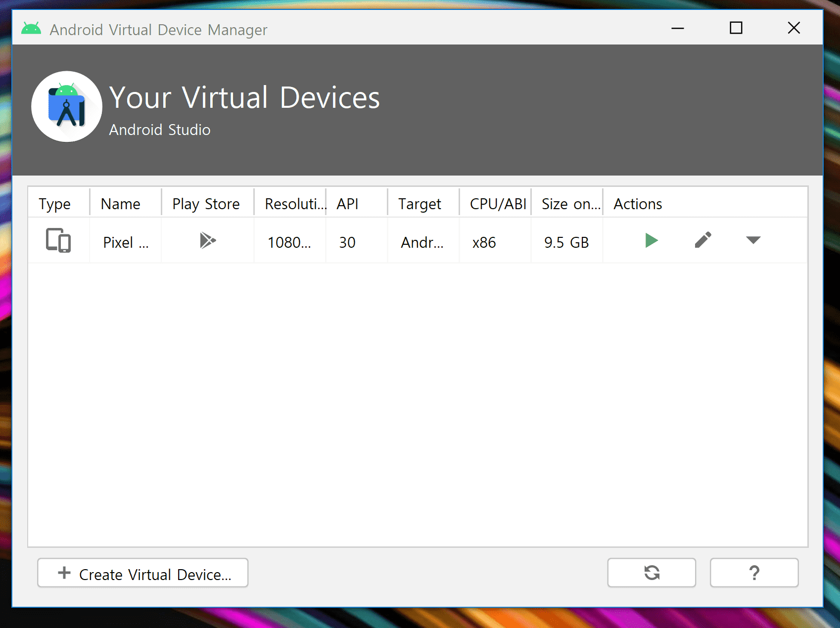Viewport: 840px width, 628px height.
Task: Select the phone/tablet device type icon
Action: (58, 241)
